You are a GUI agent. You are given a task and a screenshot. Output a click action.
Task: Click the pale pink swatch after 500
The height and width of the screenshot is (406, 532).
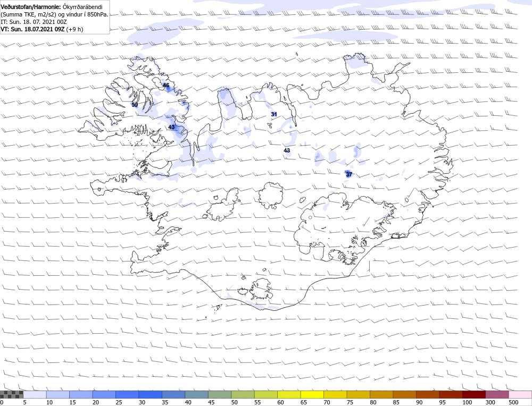pyautogui.click(x=520, y=394)
